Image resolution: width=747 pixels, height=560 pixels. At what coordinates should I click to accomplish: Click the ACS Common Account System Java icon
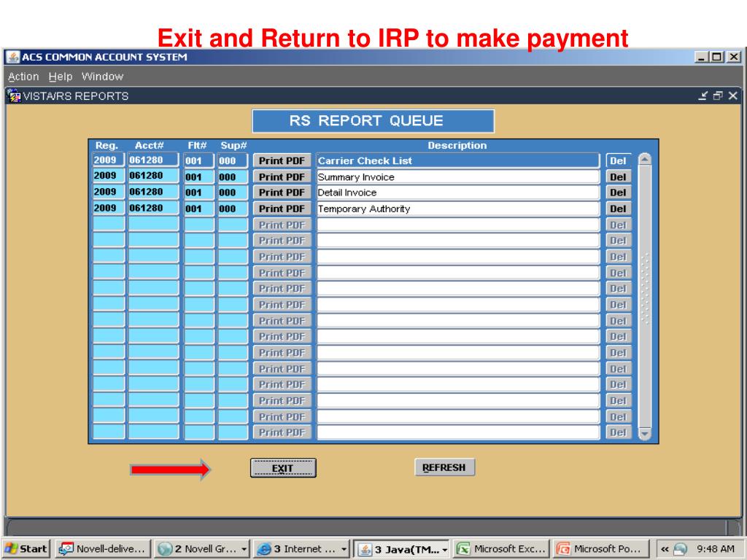click(x=13, y=57)
